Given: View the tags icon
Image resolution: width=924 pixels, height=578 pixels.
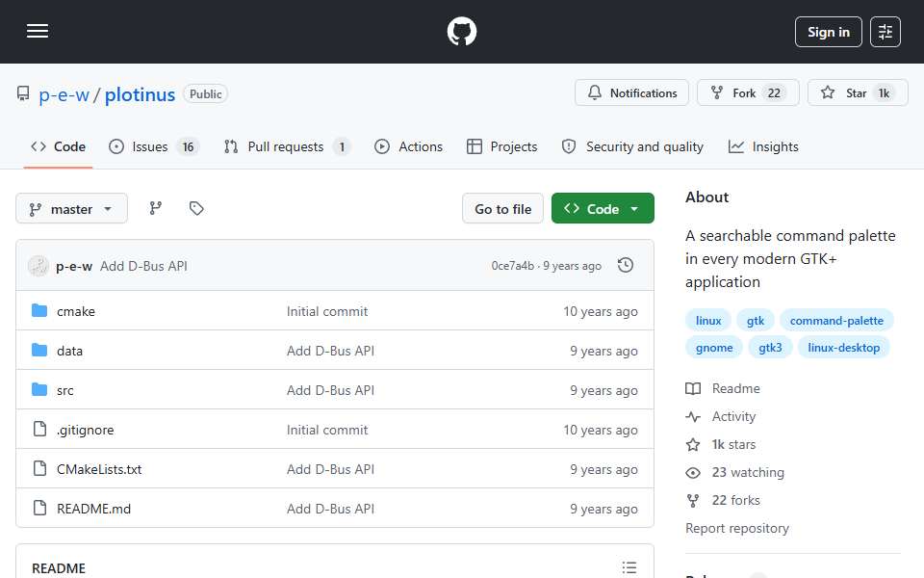Looking at the screenshot, I should click(x=196, y=208).
